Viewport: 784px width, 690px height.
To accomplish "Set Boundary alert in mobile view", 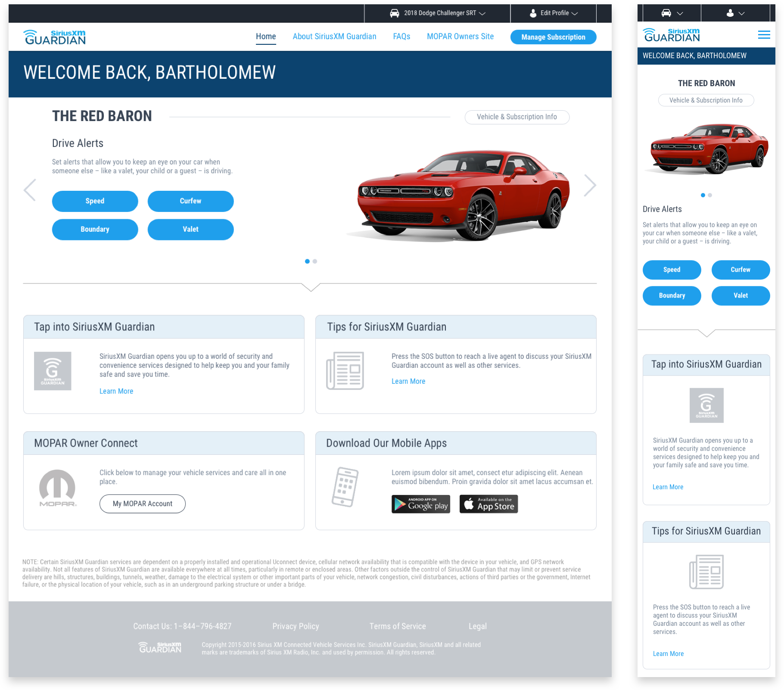I will pos(672,296).
